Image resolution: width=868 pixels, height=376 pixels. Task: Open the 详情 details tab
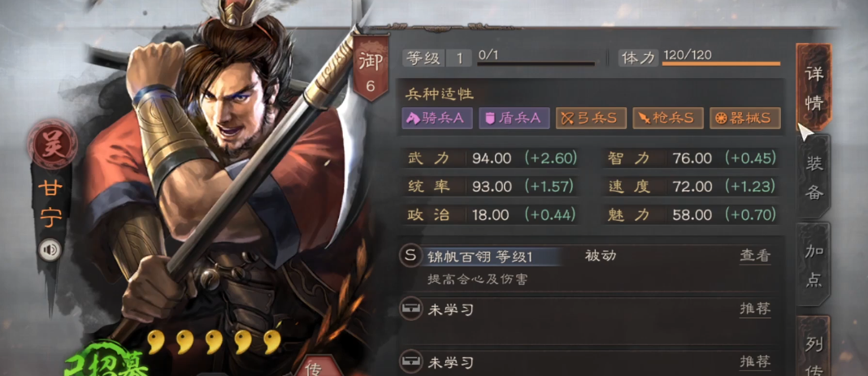click(x=814, y=88)
